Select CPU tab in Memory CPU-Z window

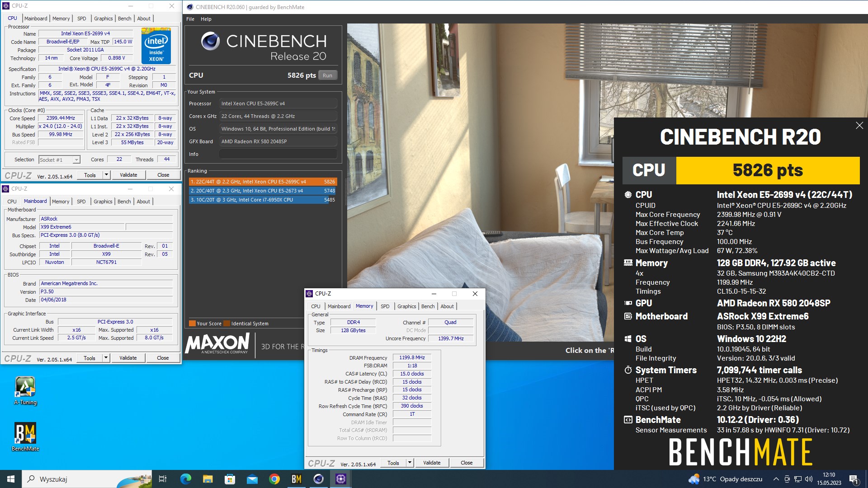pos(316,306)
